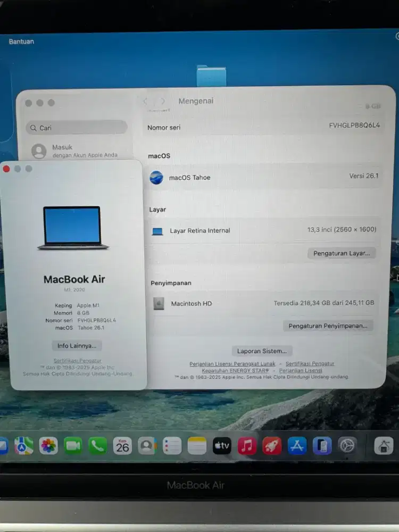Click the Laporan Sistem button

pyautogui.click(x=262, y=351)
